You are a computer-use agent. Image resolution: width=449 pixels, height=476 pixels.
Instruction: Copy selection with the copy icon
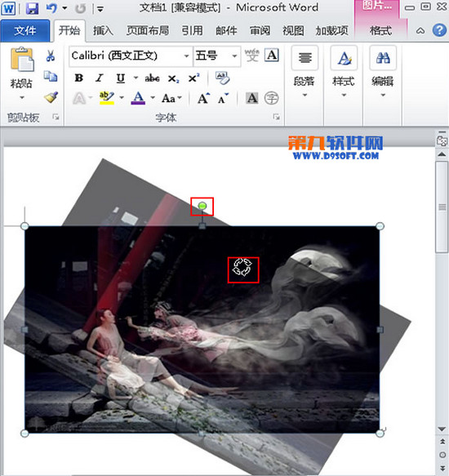[x=51, y=76]
